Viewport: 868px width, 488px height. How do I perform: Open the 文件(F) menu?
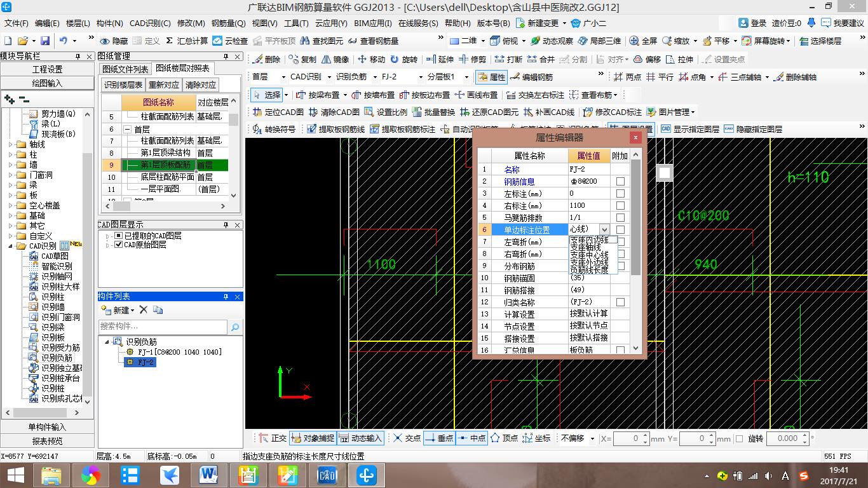pos(17,23)
